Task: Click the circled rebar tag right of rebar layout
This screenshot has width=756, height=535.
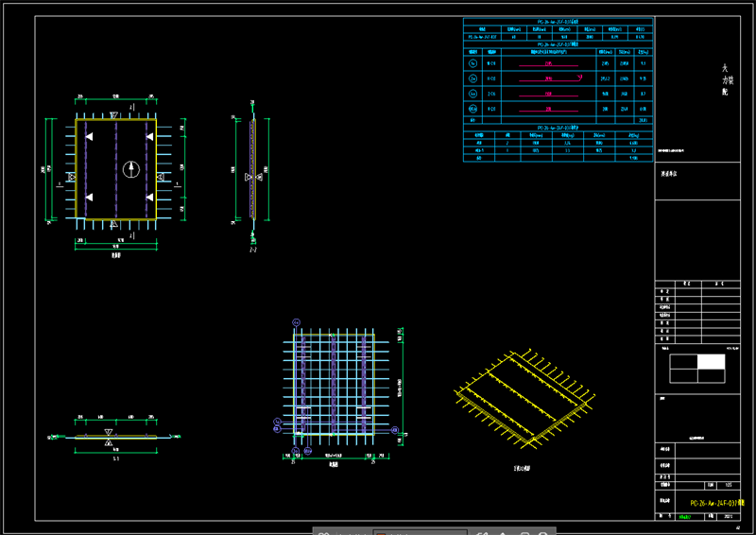Action: [x=394, y=430]
